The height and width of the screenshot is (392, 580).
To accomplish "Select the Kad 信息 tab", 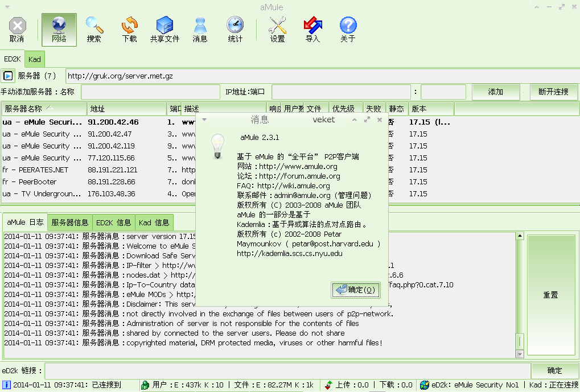I will click(154, 222).
